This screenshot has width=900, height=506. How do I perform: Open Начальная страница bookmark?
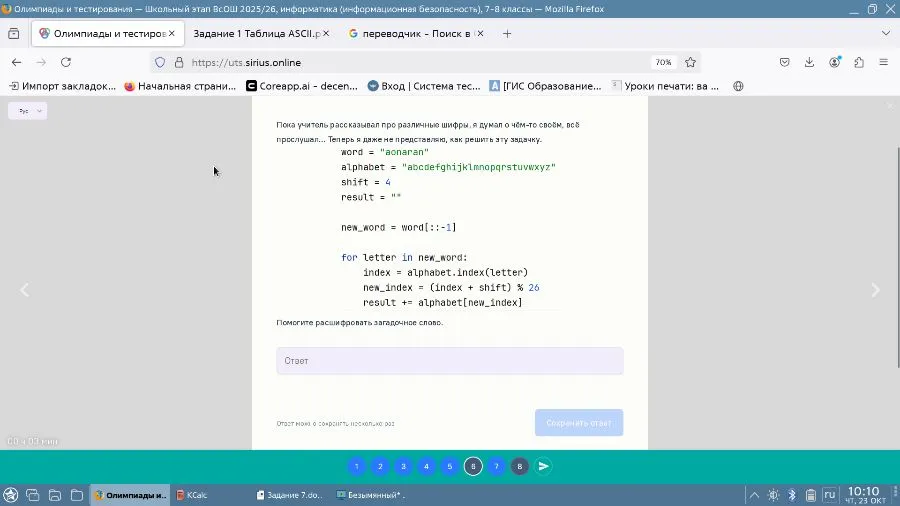click(180, 86)
